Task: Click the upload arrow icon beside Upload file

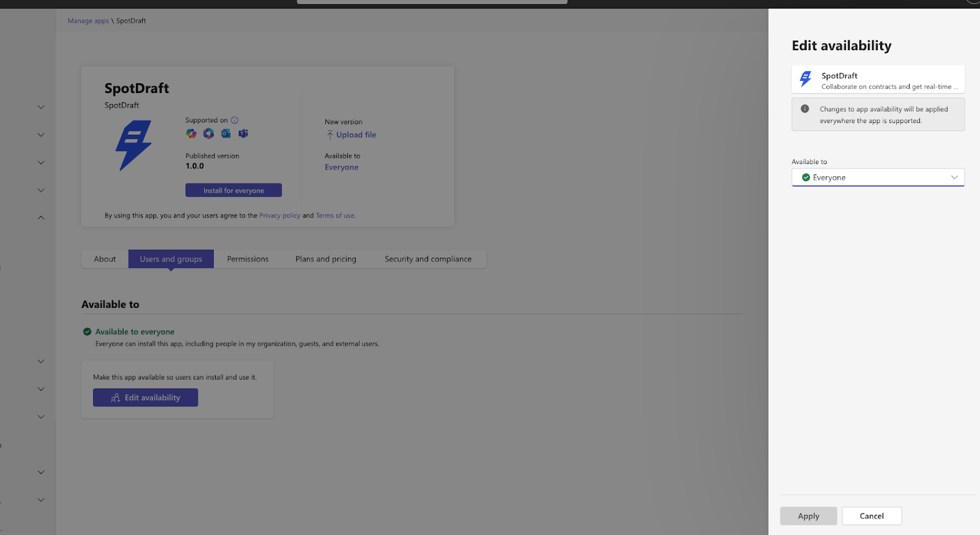Action: (x=330, y=135)
